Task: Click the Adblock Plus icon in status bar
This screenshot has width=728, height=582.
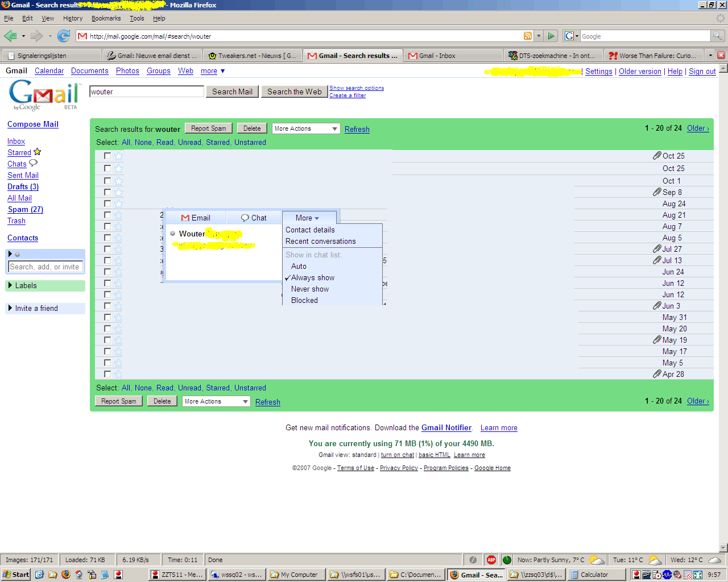Action: 491,560
